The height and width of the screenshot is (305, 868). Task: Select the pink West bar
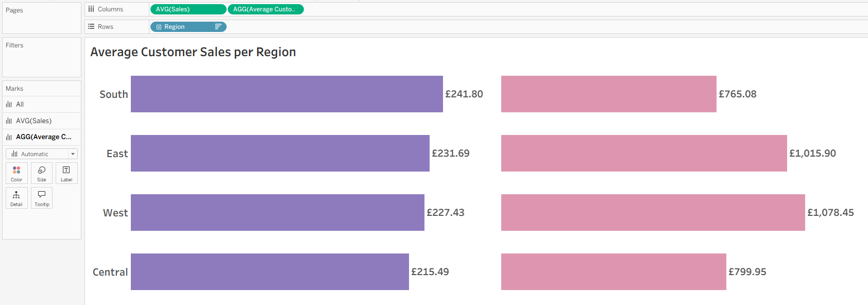click(653, 212)
